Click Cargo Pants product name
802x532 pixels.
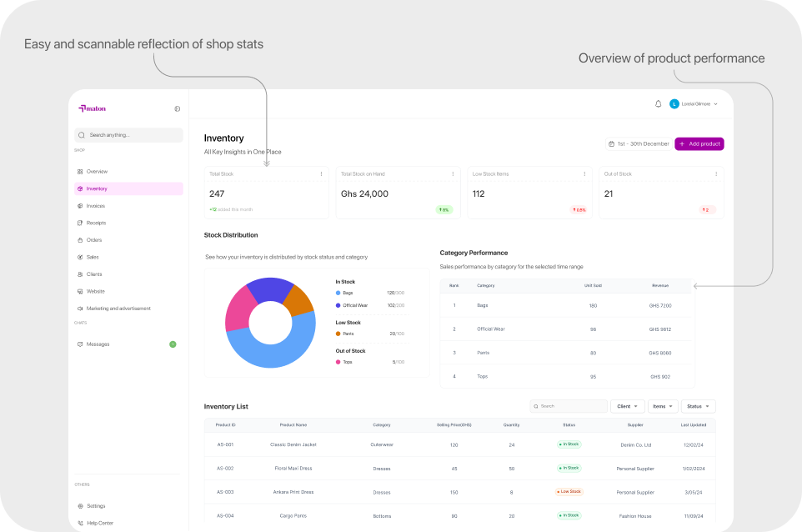(x=293, y=515)
